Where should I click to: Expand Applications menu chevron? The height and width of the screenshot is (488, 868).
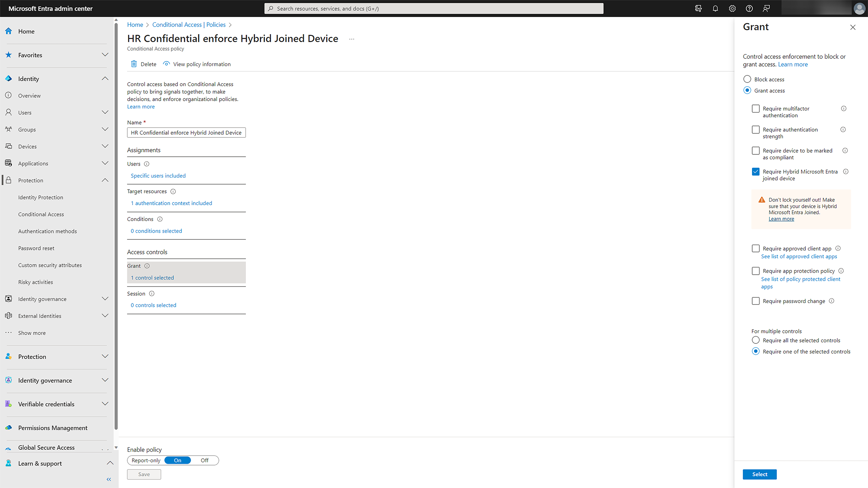click(105, 163)
